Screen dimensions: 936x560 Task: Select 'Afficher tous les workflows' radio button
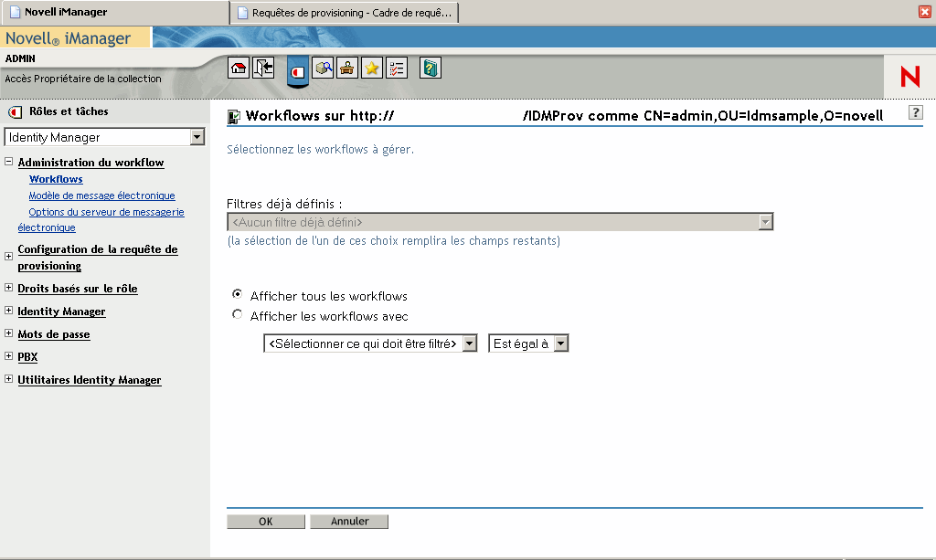pyautogui.click(x=238, y=294)
